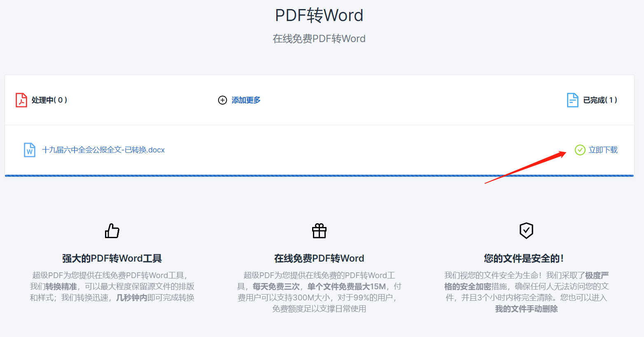Click the shield checkmark security icon
644x337 pixels.
(x=526, y=231)
